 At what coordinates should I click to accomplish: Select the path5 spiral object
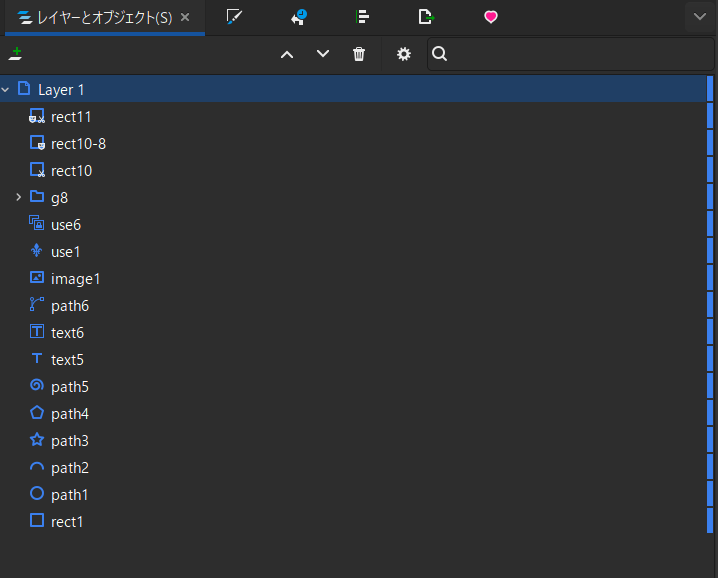[69, 387]
